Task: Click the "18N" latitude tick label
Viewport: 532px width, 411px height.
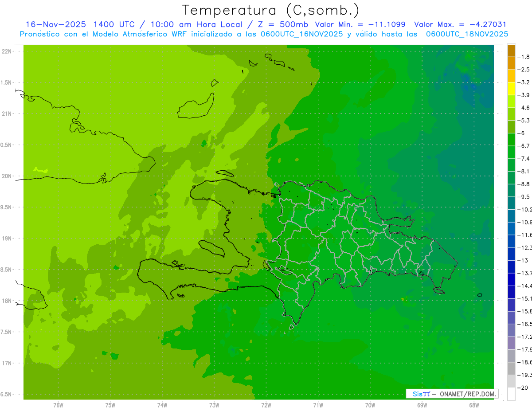Action: click(6, 301)
